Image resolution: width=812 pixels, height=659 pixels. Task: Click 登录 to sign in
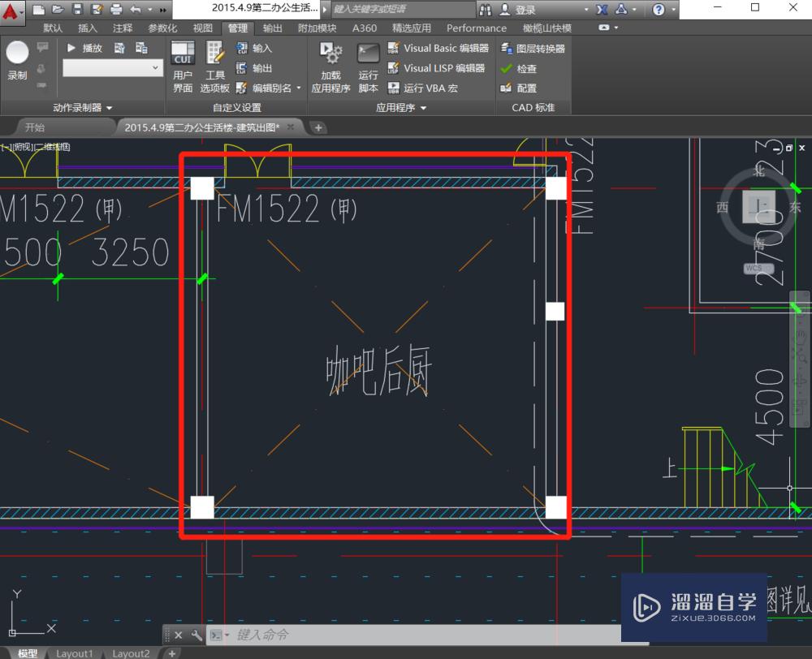point(524,10)
